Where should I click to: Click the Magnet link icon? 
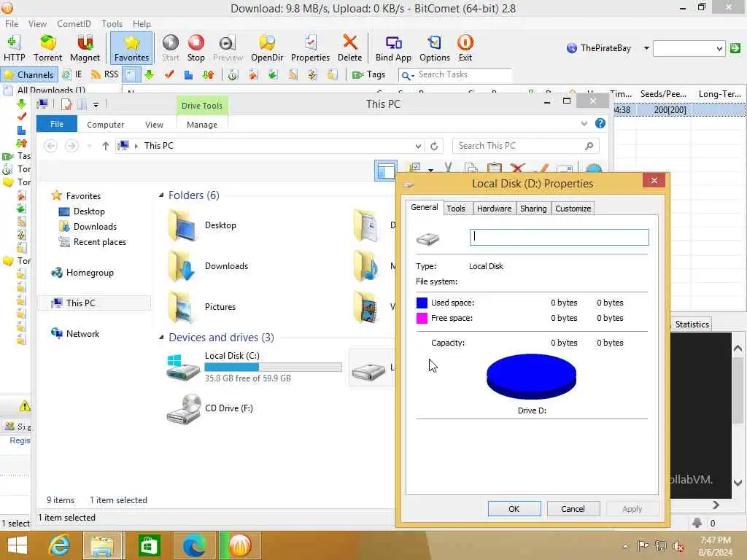coord(85,48)
